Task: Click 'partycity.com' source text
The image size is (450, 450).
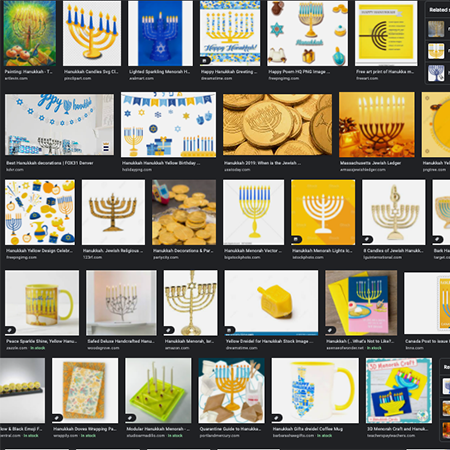Action: click(x=166, y=257)
